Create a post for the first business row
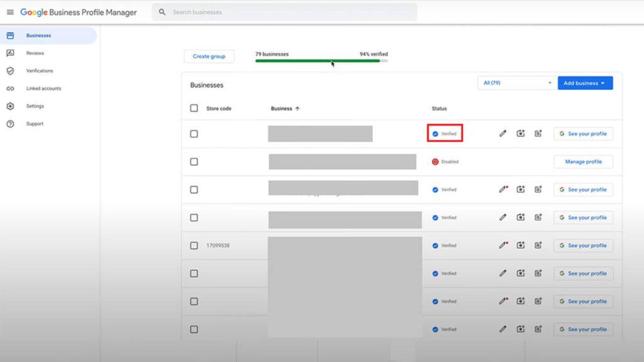 tap(538, 133)
